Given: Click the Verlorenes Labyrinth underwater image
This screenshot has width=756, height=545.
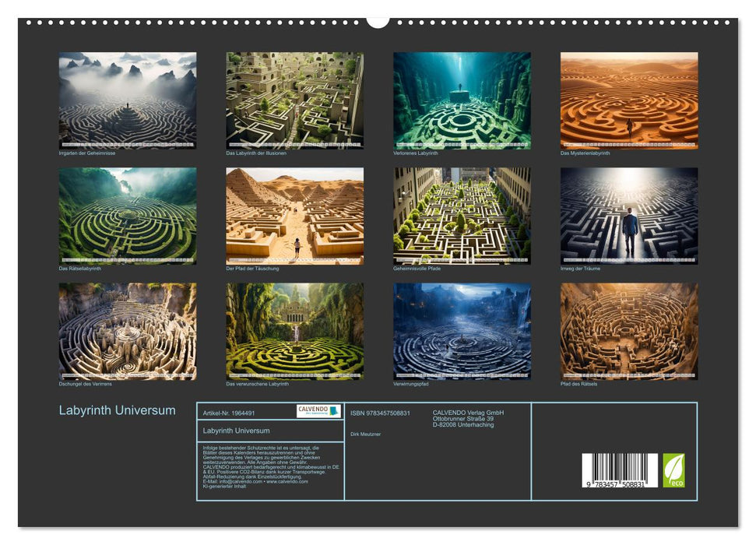Looking at the screenshot, I should coord(462,97).
